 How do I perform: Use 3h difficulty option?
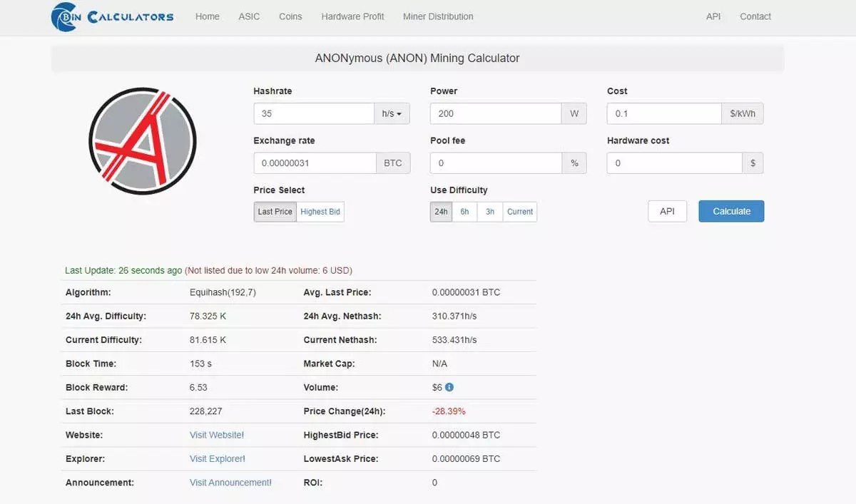(490, 212)
